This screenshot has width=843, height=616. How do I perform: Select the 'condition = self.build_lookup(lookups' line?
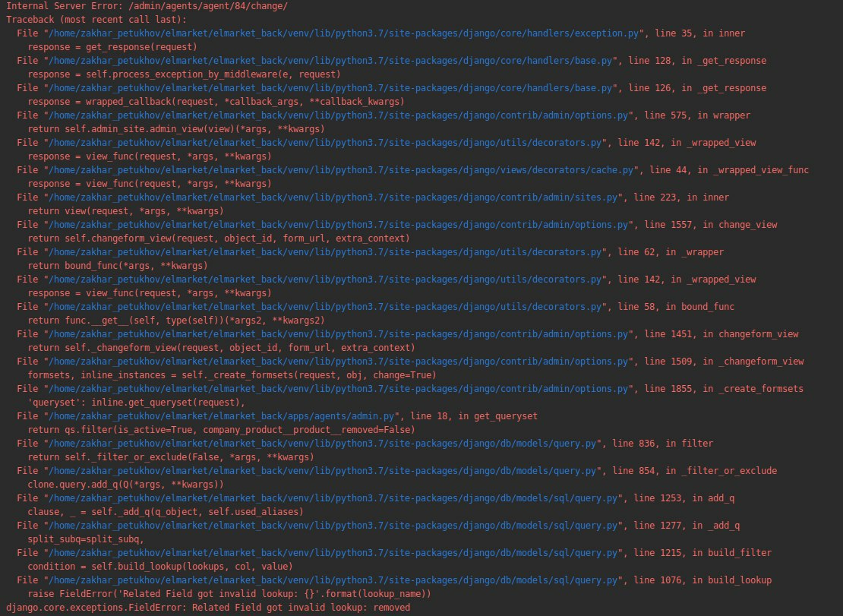(x=159, y=567)
